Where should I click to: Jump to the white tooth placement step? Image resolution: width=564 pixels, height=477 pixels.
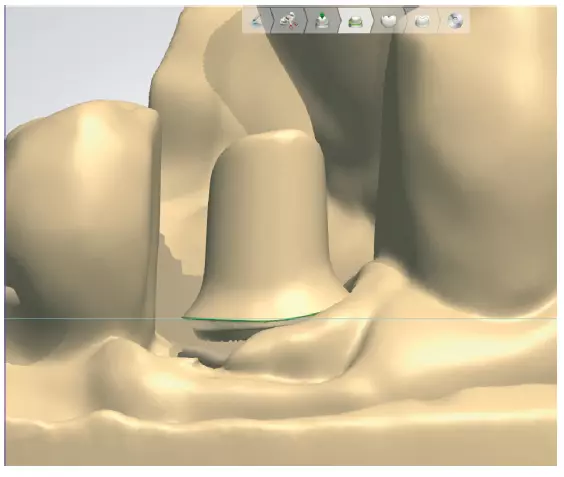coord(388,21)
